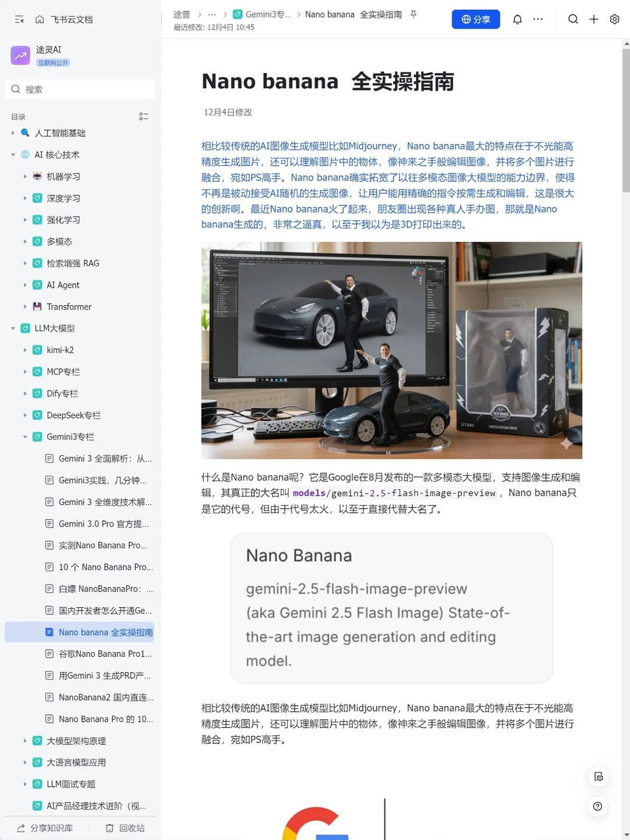The image size is (630, 840).
Task: Expand the 机器学习 node
Action: 25,176
